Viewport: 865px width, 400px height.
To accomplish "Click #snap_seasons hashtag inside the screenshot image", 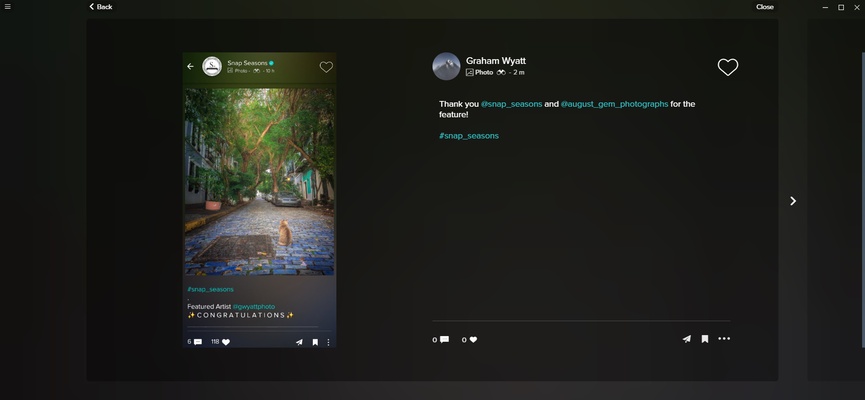I will pyautogui.click(x=210, y=289).
